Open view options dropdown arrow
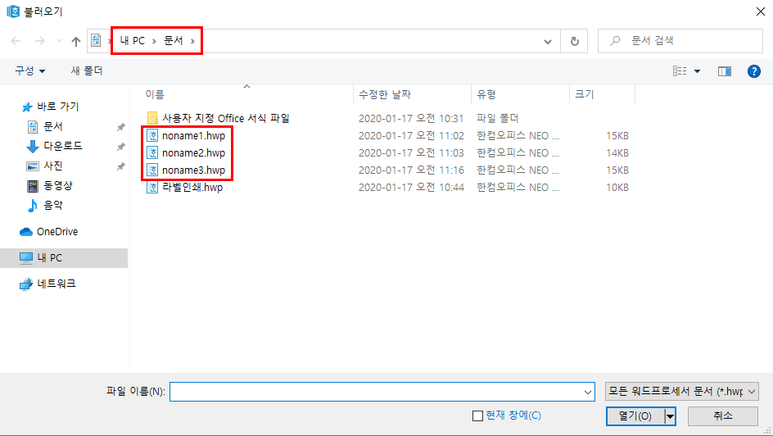 697,72
